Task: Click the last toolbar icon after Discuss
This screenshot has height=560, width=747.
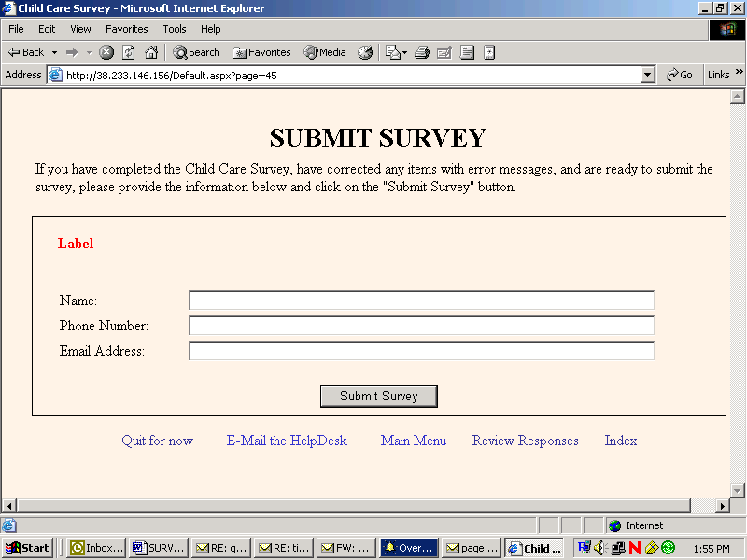Action: tap(489, 52)
